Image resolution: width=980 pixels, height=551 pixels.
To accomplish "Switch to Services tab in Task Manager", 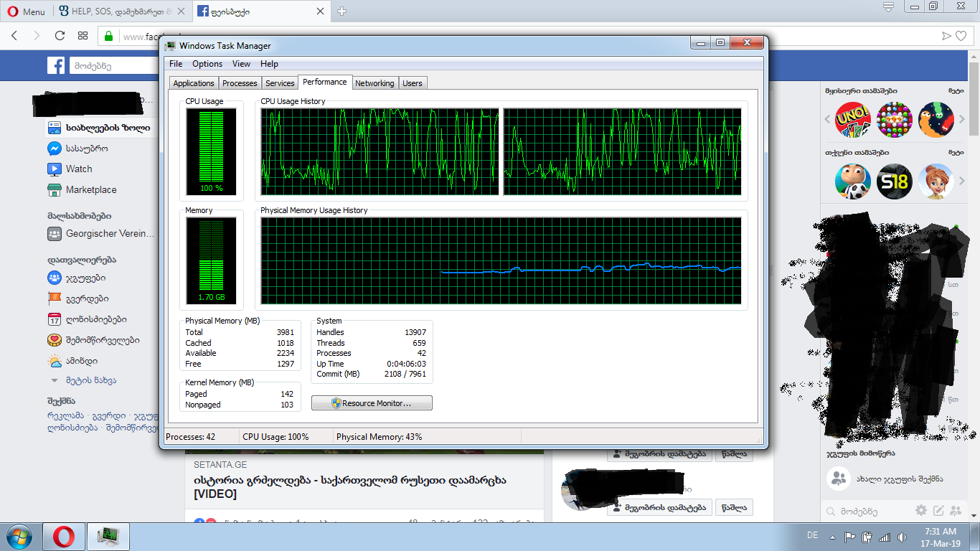I will coord(280,83).
